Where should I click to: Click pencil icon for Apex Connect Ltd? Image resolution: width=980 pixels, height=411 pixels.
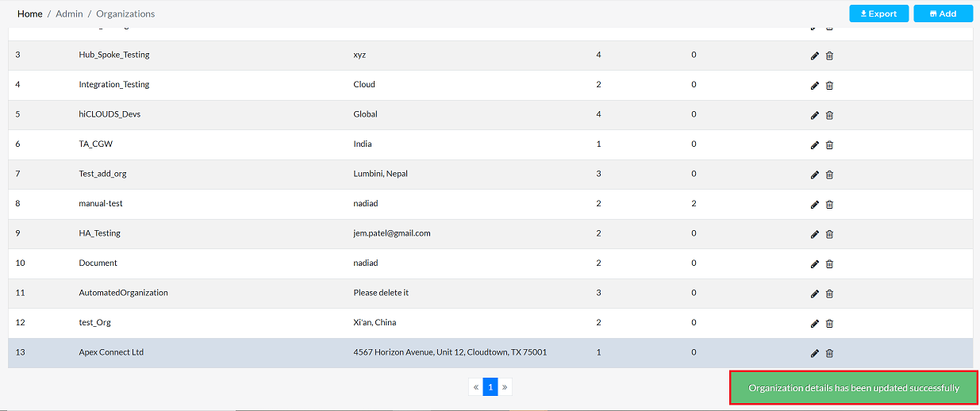pyautogui.click(x=814, y=353)
